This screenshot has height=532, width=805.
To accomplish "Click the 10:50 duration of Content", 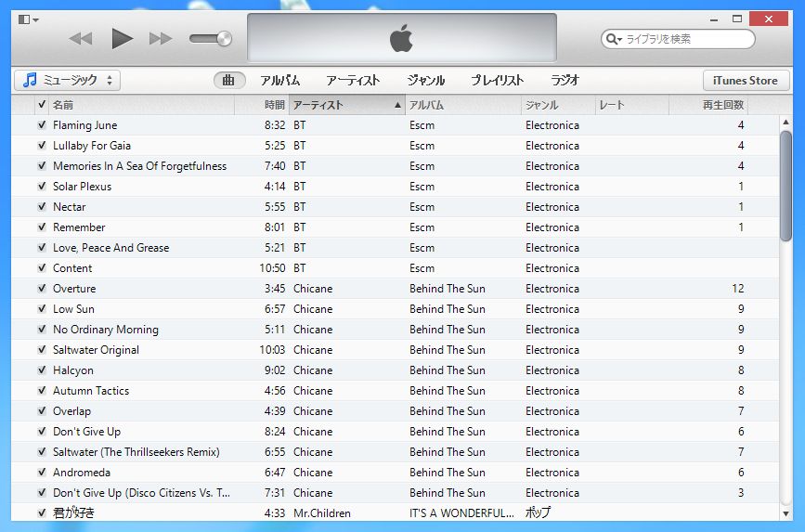I will pyautogui.click(x=272, y=268).
